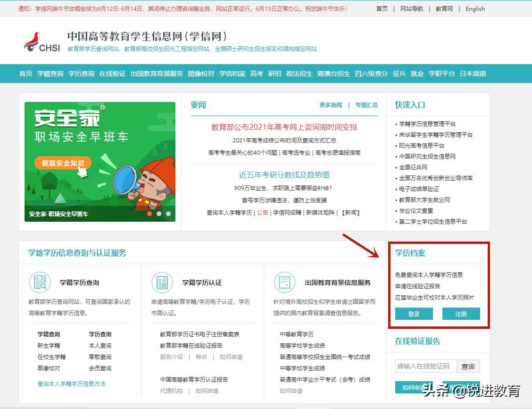This screenshot has height=409, width=532.
Task: Open 网站导航 in the top bar
Action: tap(411, 8)
